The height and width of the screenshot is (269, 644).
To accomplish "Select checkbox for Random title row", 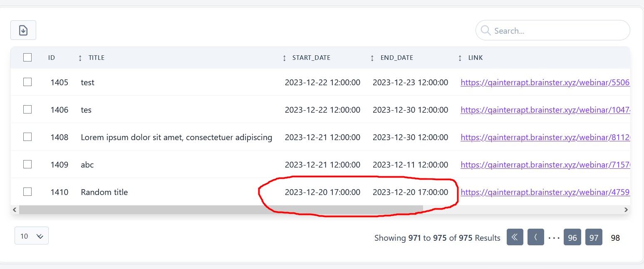I will [x=27, y=192].
